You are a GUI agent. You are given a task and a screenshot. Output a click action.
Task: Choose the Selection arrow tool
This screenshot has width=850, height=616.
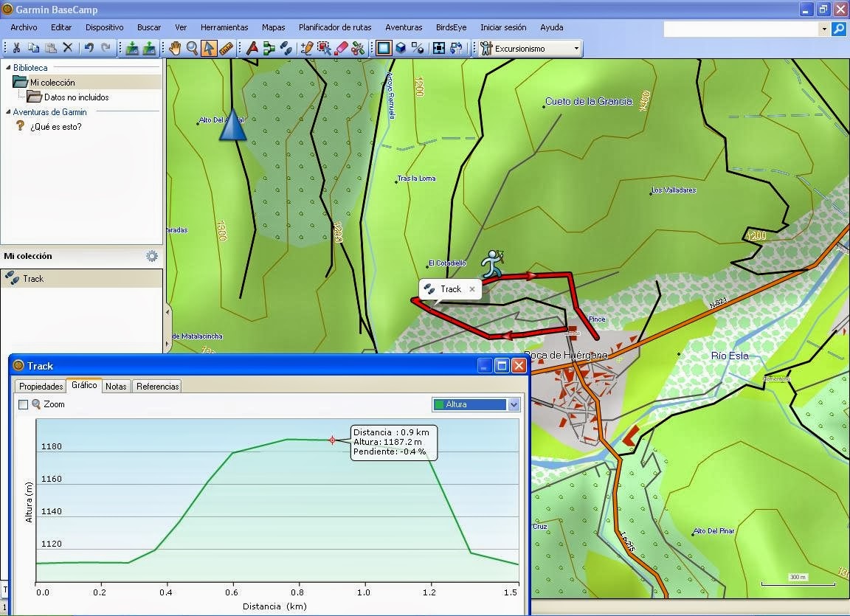[210, 47]
